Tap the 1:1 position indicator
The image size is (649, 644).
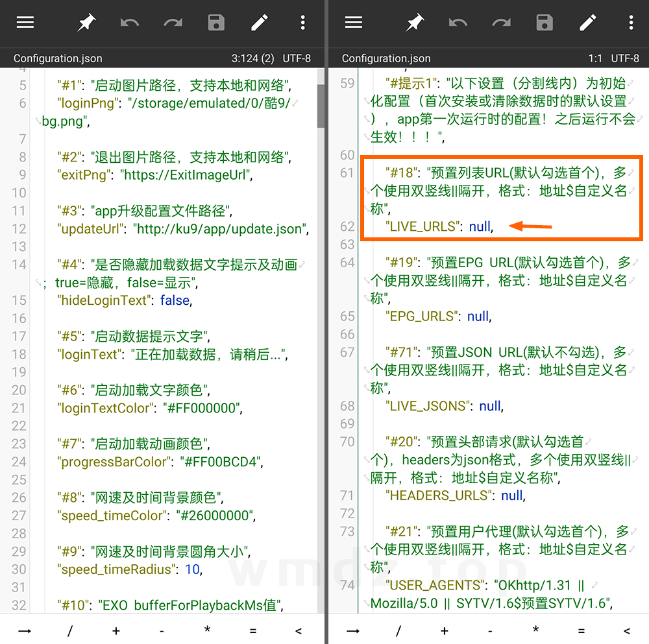pos(595,58)
